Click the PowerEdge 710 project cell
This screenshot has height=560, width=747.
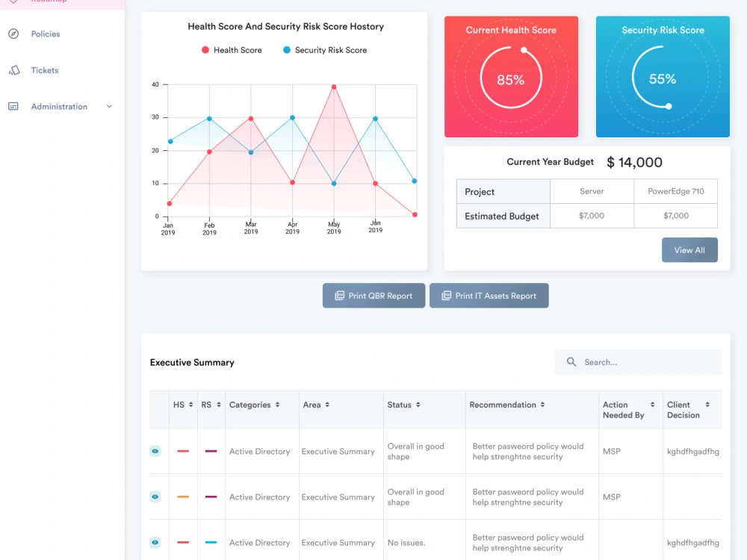click(676, 191)
